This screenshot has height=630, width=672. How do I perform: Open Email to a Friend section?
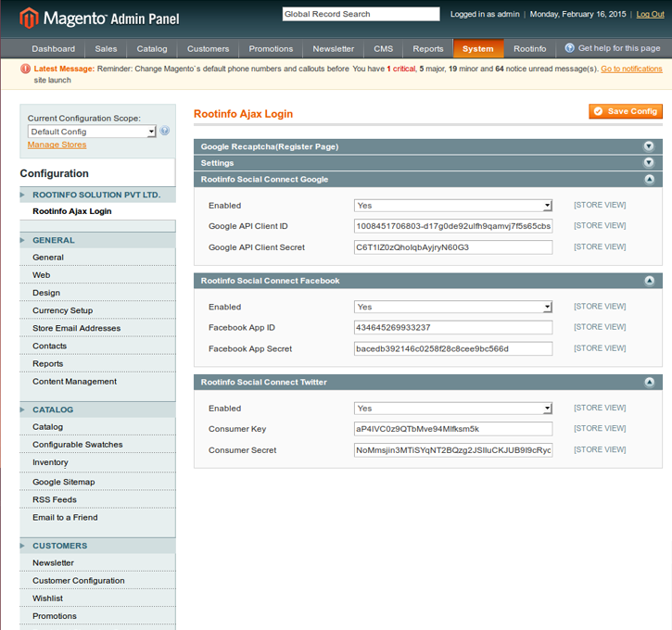click(x=97, y=517)
